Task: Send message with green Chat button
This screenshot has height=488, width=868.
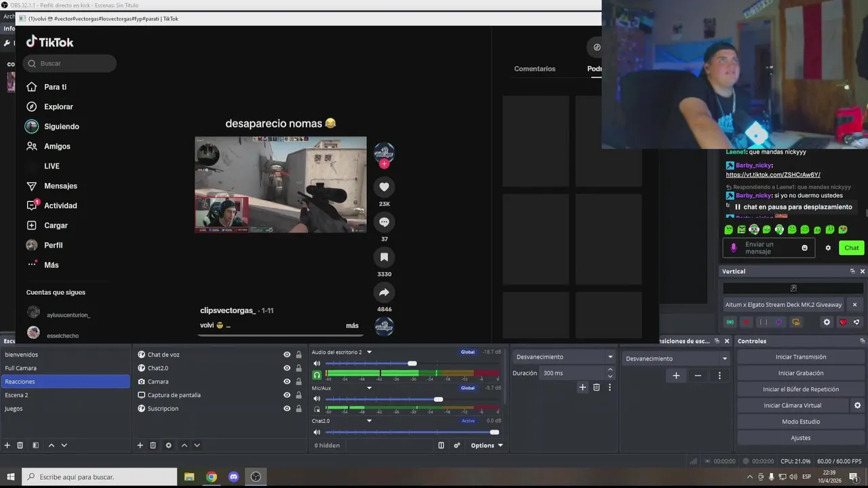Action: point(851,248)
